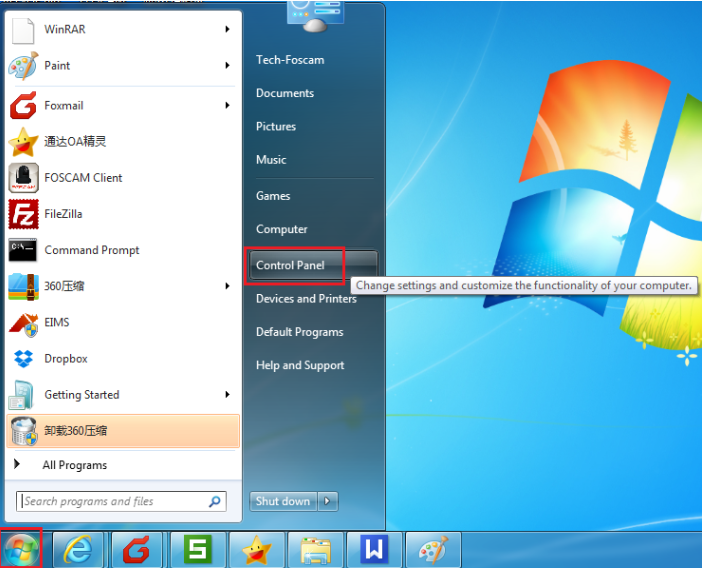The width and height of the screenshot is (702, 569).
Task: Click the search magnifier icon
Action: pyautogui.click(x=215, y=501)
